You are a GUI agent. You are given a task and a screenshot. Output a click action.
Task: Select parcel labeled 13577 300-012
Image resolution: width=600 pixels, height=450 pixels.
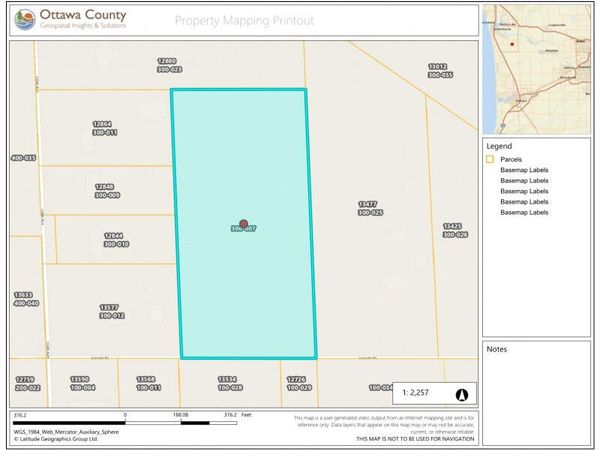click(111, 311)
